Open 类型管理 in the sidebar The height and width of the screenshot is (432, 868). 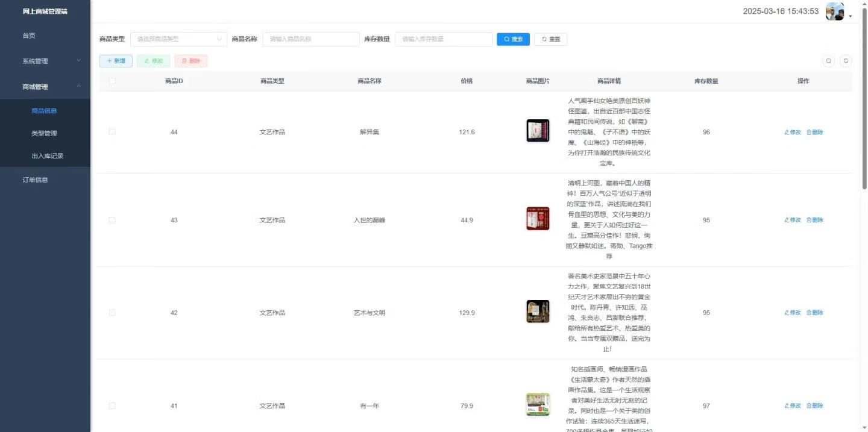coord(44,133)
